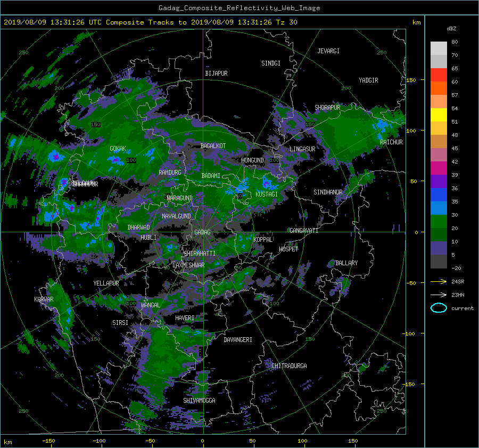The image size is (479, 448).
Task: Click the '24SR' legend label
Action: tap(458, 282)
